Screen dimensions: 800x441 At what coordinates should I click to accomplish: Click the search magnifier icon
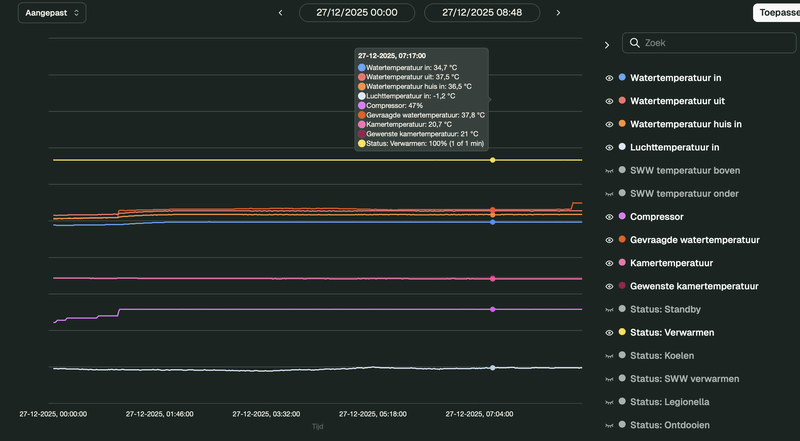[637, 44]
